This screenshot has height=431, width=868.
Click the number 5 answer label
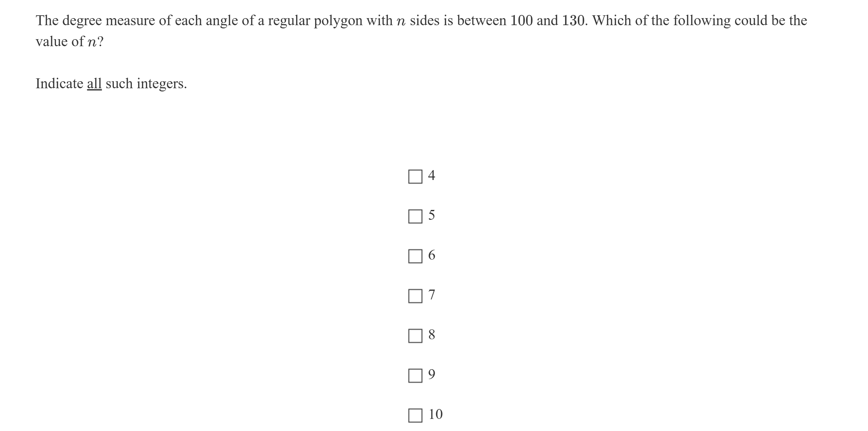pyautogui.click(x=432, y=215)
